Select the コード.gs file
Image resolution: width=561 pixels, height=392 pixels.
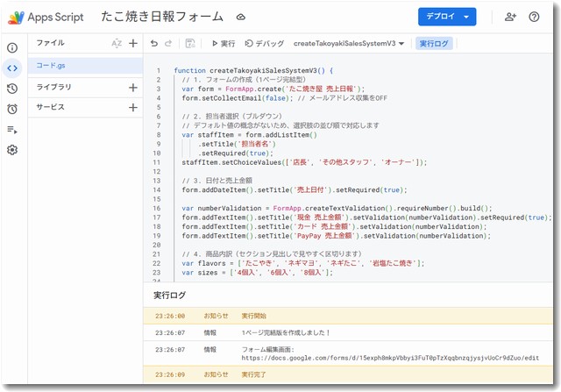click(x=85, y=66)
